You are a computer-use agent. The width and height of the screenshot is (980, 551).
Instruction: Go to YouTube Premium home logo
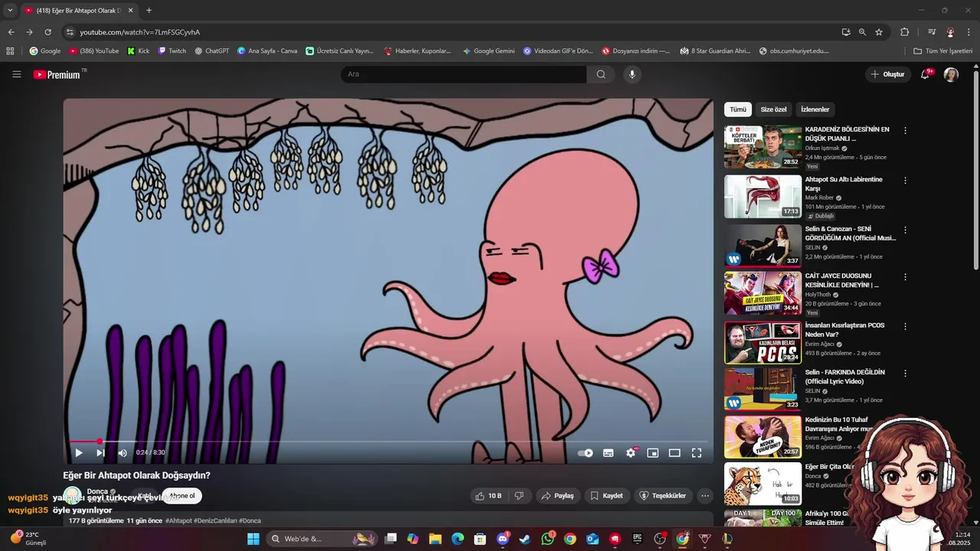click(x=57, y=74)
